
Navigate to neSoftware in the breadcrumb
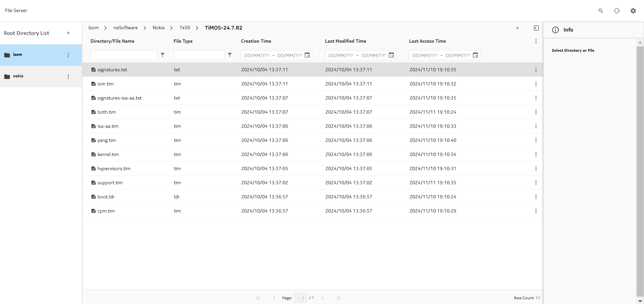point(126,28)
